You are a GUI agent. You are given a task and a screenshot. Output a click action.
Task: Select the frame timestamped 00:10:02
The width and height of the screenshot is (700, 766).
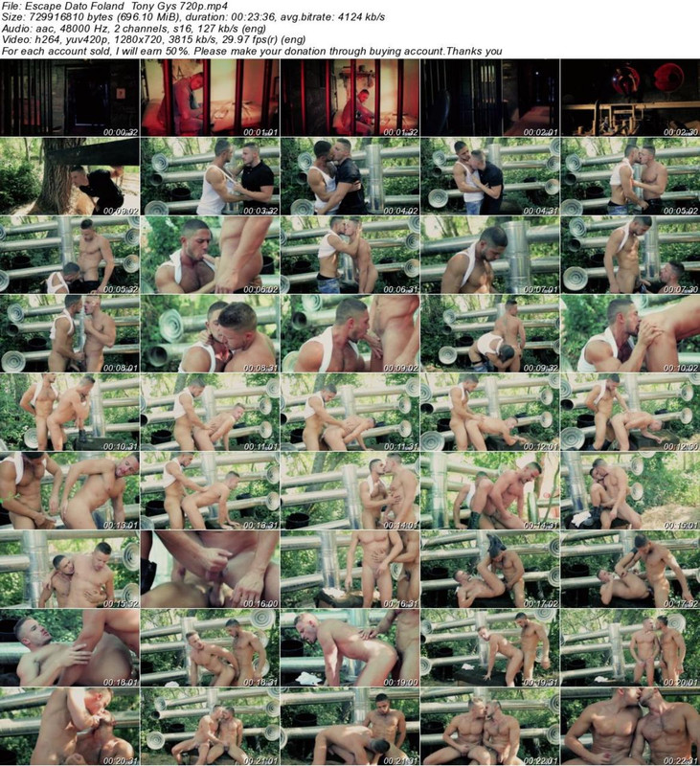click(x=629, y=332)
